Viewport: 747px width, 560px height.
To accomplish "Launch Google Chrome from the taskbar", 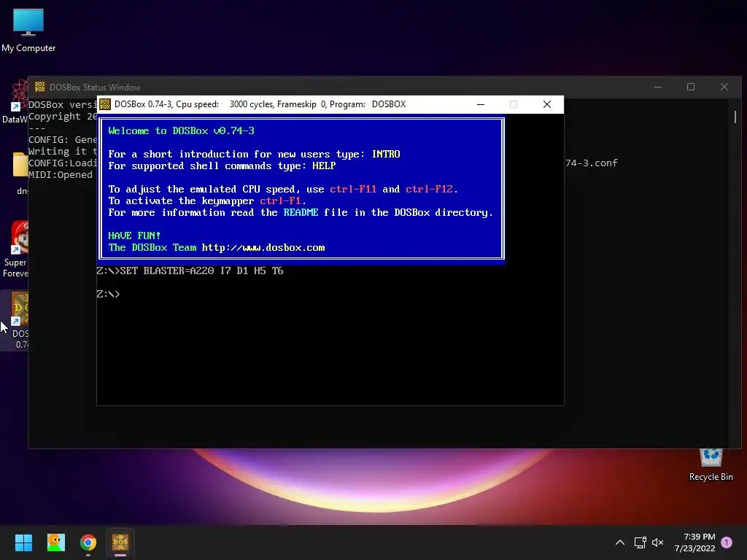I will coord(88,542).
